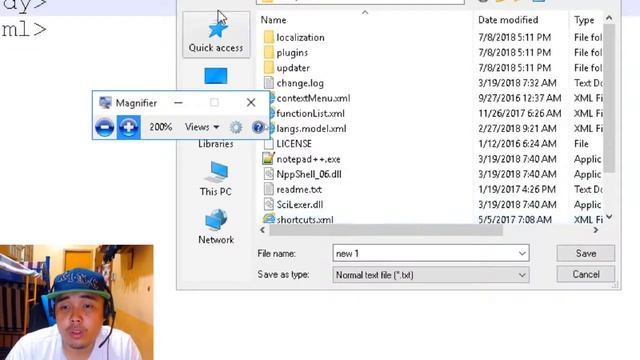Select date 1/12/2016 6:24 AM cell
Image resolution: width=640 pixels, height=360 pixels.
(517, 144)
